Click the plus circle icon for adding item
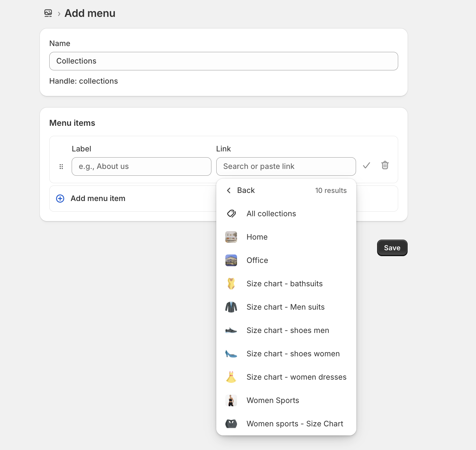This screenshot has width=476, height=450. click(60, 198)
